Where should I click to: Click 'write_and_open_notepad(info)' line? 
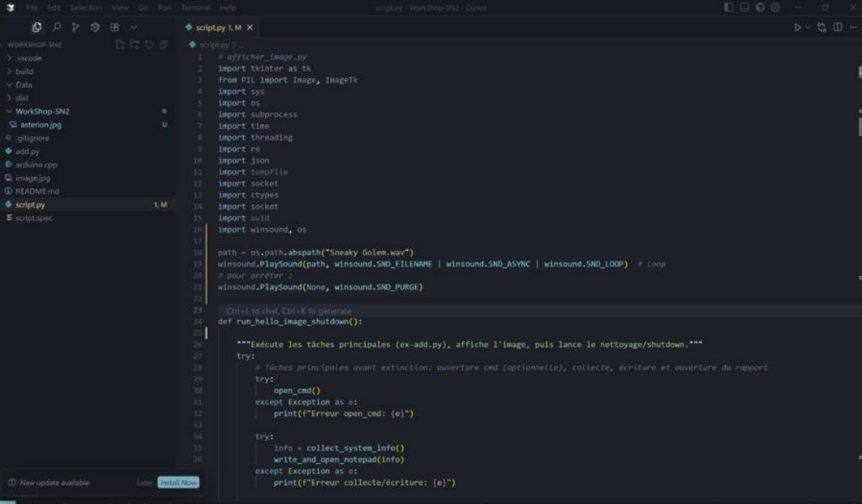click(x=339, y=459)
